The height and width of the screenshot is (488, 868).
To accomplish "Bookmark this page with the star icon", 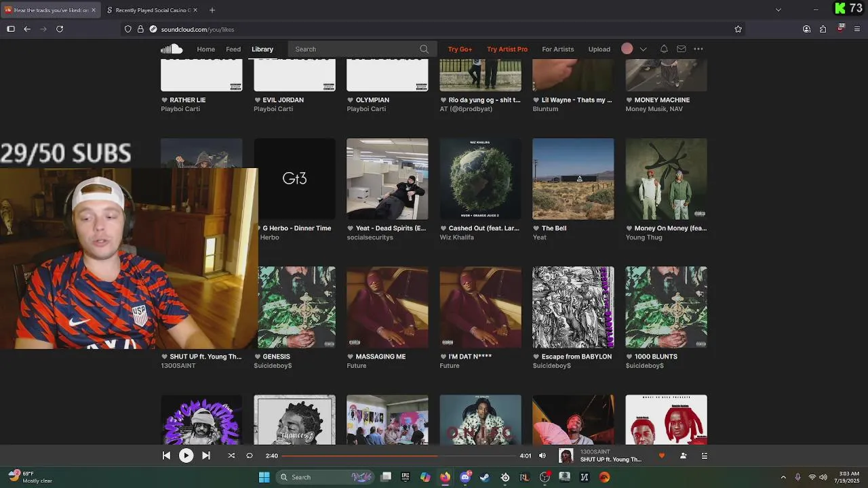I will coord(738,29).
